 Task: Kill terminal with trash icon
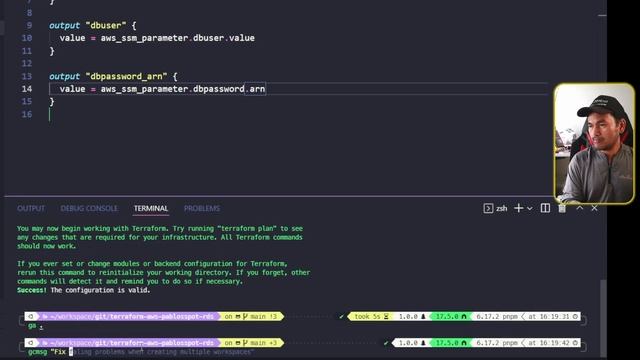(x=562, y=208)
